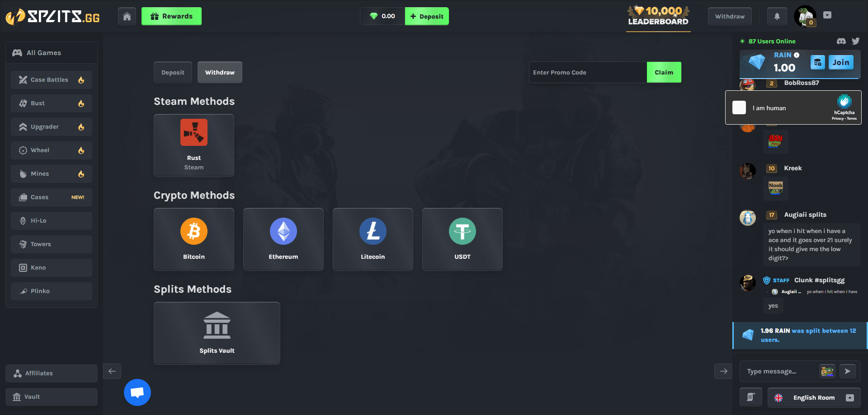Select the USDT method
868x415 pixels.
point(462,239)
